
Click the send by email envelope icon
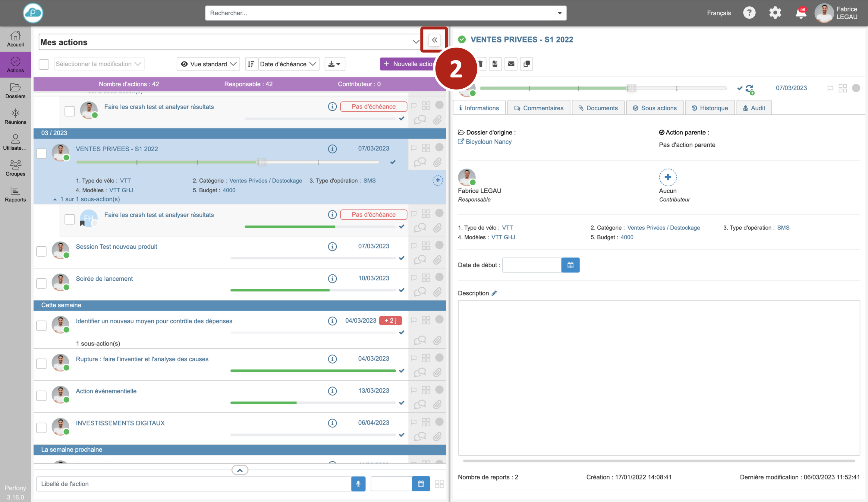[x=511, y=64]
